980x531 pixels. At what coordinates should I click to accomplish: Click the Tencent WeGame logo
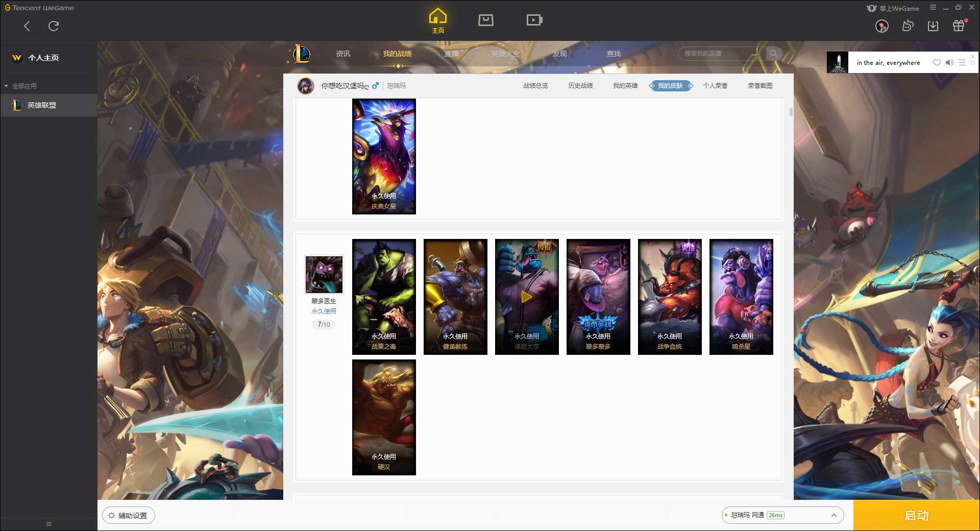click(x=39, y=8)
